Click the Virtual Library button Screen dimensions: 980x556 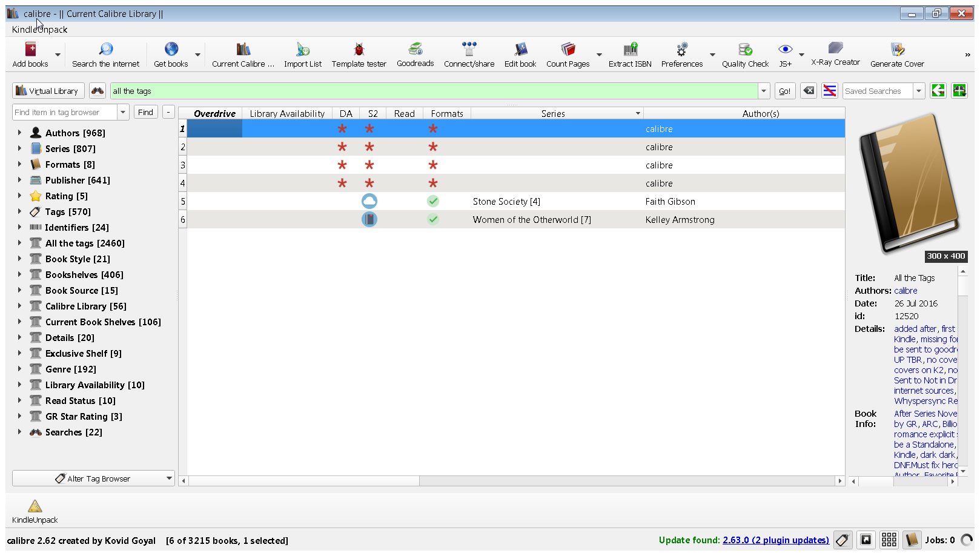tap(48, 91)
